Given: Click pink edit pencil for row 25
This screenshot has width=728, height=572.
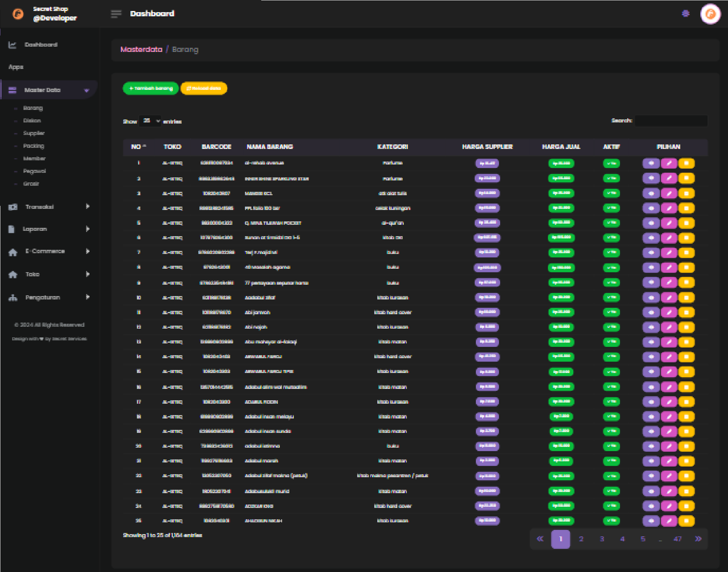Looking at the screenshot, I should pos(669,521).
